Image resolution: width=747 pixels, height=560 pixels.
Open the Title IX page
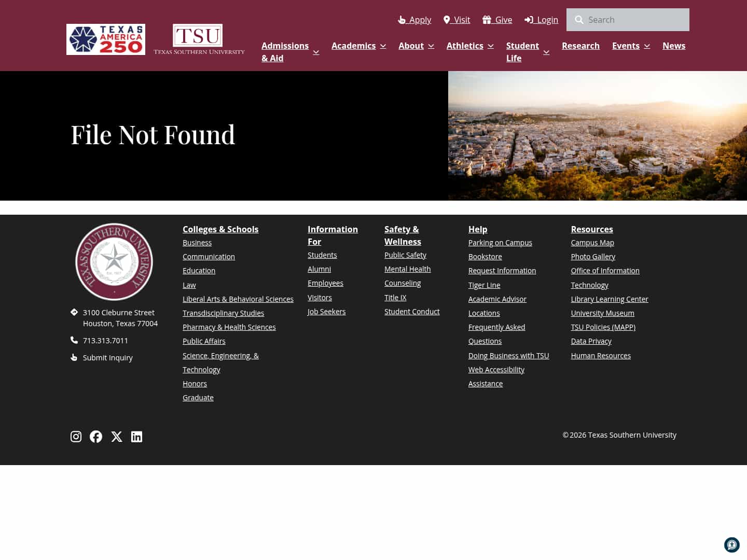click(x=395, y=297)
